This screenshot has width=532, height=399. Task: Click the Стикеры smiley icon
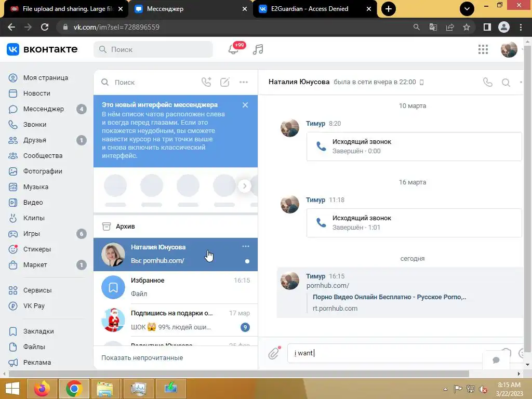13,249
